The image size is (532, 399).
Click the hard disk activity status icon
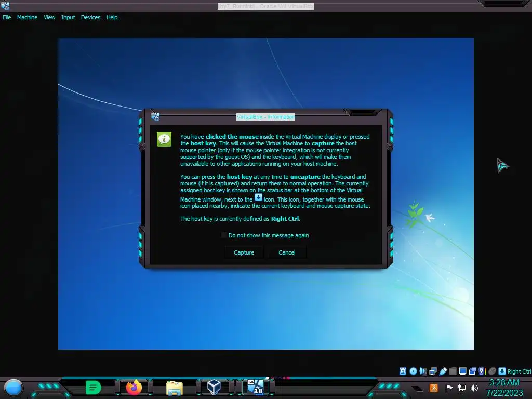[x=403, y=371]
